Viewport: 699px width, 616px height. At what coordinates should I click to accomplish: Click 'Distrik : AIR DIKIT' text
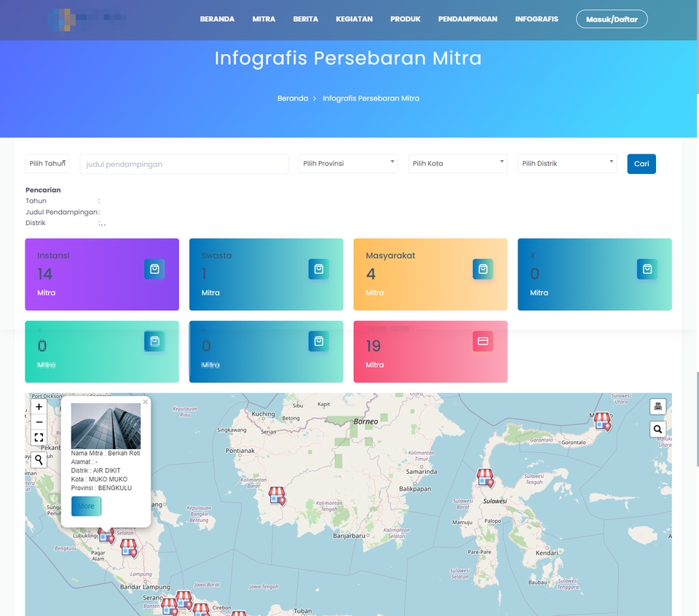click(95, 470)
